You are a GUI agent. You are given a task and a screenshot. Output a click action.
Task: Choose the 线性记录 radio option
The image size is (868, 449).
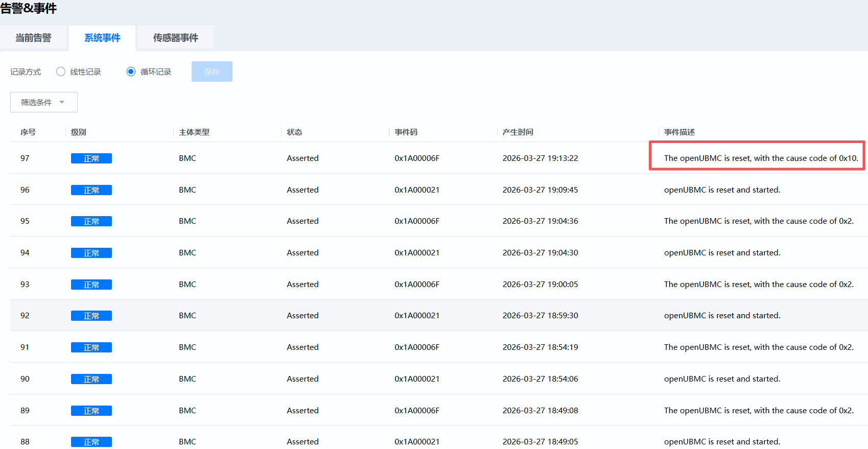61,72
